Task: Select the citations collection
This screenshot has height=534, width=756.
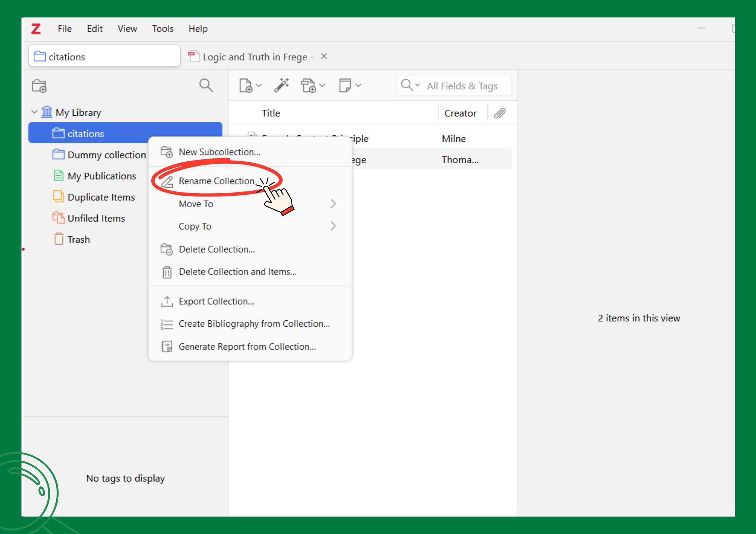Action: [x=125, y=133]
